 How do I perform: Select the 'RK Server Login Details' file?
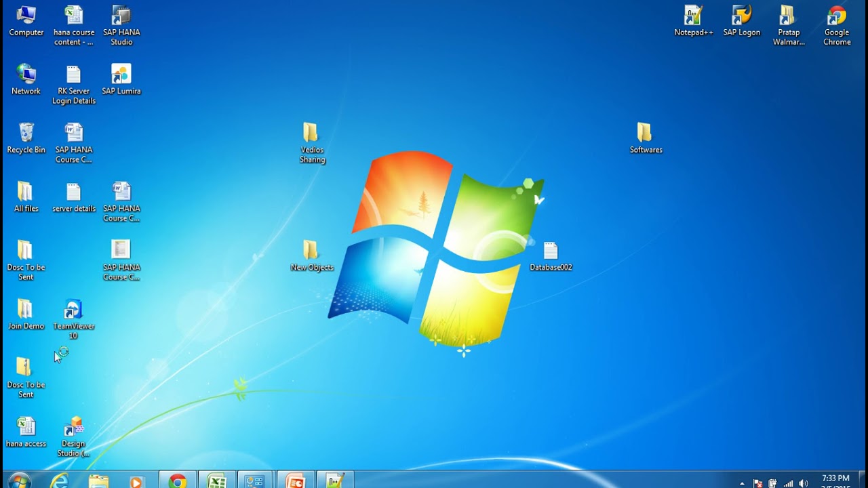coord(74,85)
